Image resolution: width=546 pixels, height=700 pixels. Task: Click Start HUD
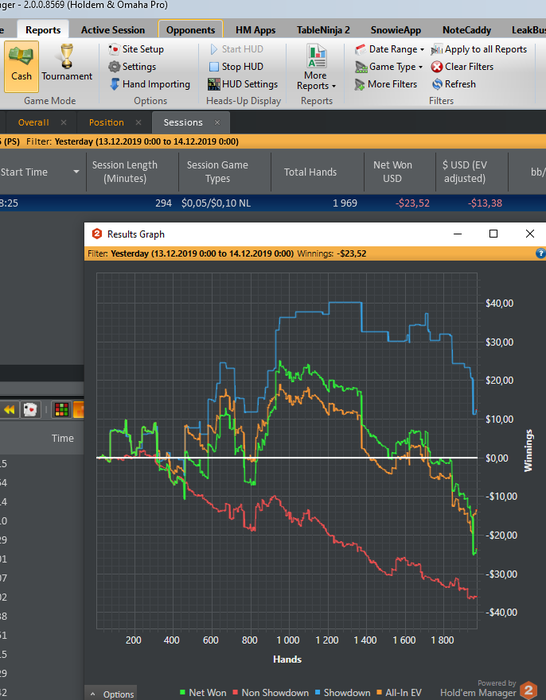coord(237,49)
